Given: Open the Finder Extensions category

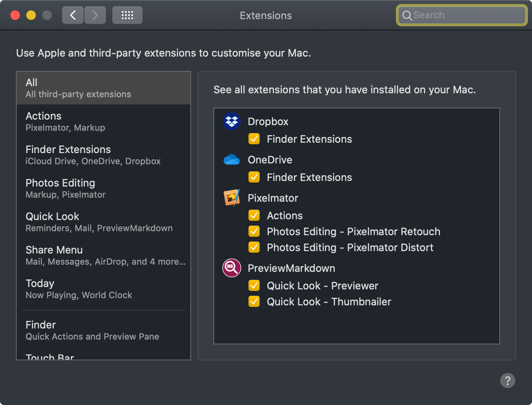Looking at the screenshot, I should (x=104, y=155).
